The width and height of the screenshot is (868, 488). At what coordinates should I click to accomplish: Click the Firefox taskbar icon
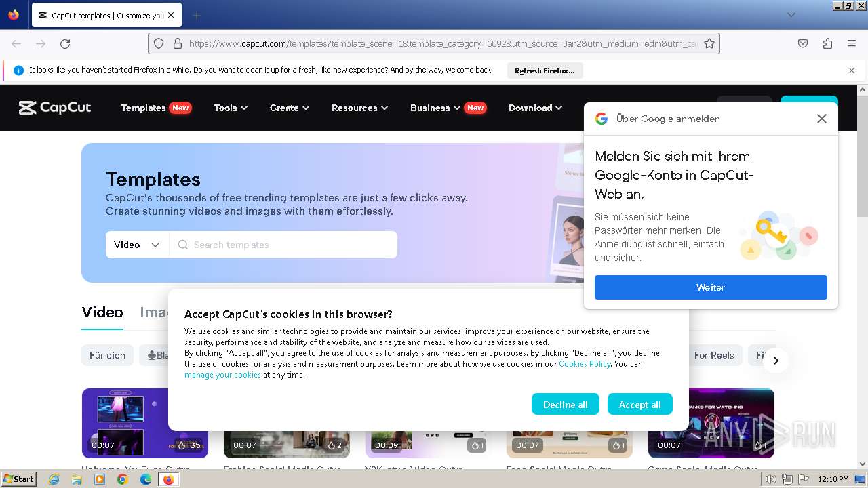point(169,479)
